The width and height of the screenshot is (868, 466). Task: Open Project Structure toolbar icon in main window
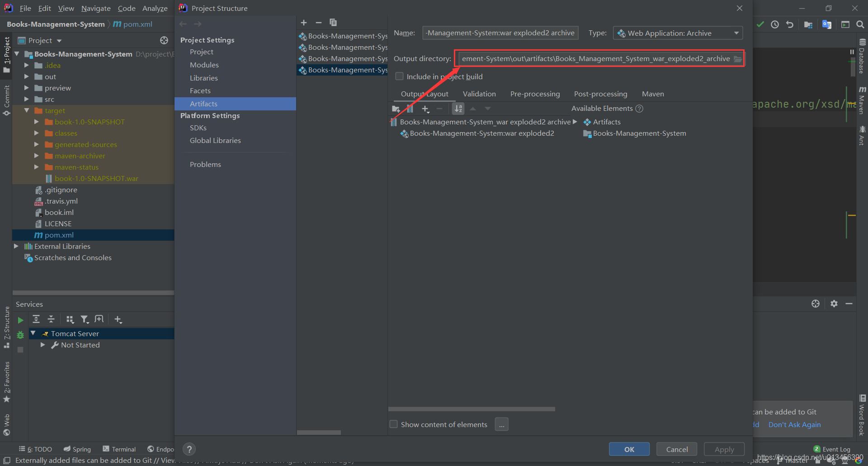coord(808,24)
